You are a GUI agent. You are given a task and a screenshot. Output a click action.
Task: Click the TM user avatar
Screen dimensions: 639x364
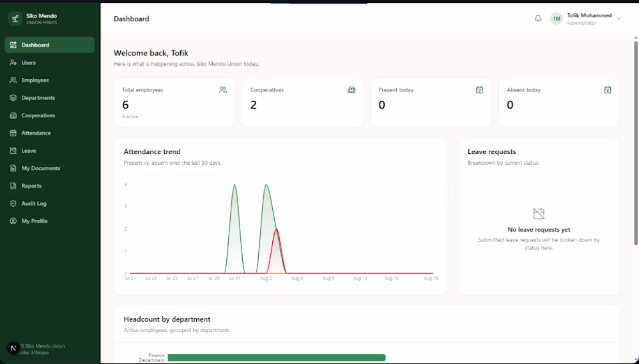[x=557, y=19]
